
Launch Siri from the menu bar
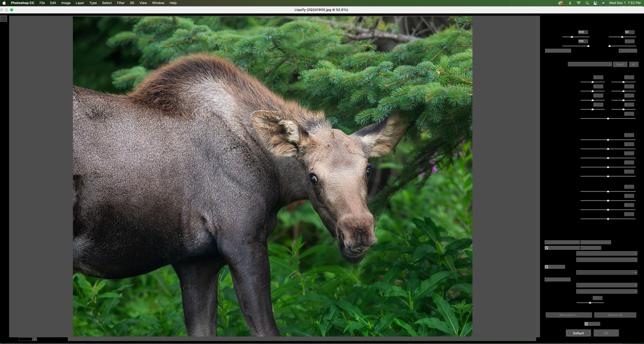coord(603,3)
